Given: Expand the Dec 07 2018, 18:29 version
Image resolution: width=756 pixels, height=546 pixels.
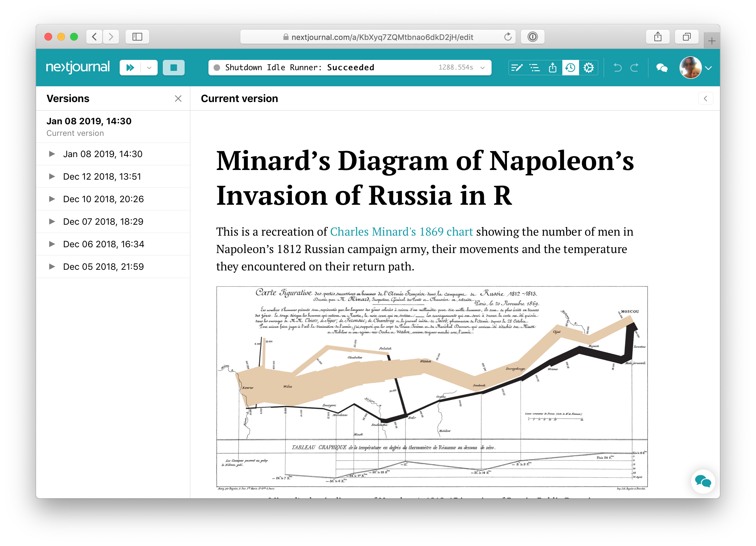Looking at the screenshot, I should click(52, 221).
